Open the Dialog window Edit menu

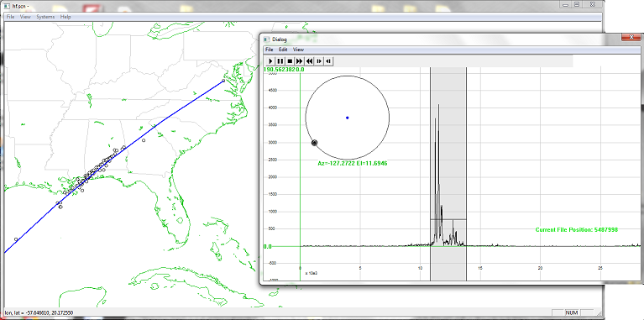point(283,50)
